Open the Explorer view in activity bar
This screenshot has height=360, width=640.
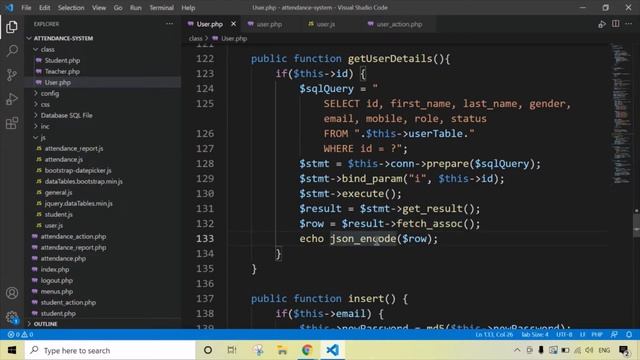point(12,27)
